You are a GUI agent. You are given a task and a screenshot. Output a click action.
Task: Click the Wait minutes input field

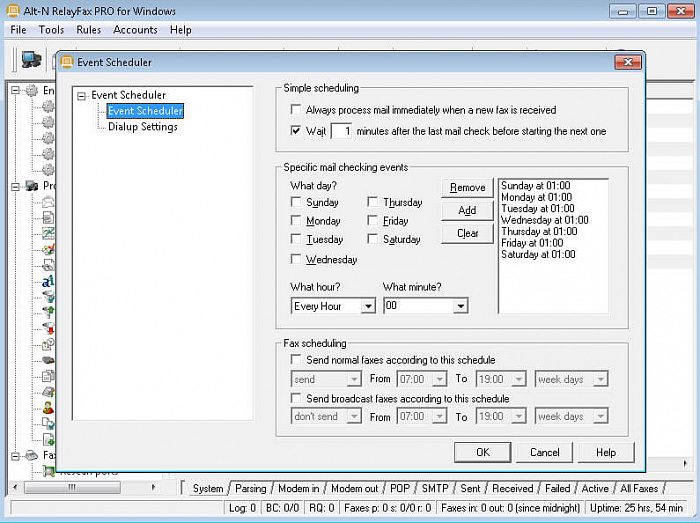click(x=342, y=131)
